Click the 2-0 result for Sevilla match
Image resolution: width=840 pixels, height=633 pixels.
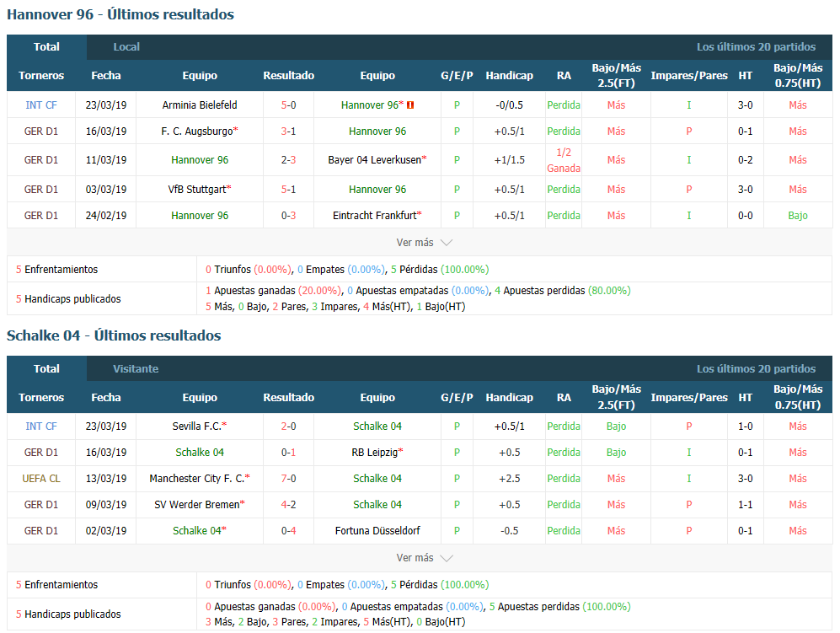tap(289, 426)
